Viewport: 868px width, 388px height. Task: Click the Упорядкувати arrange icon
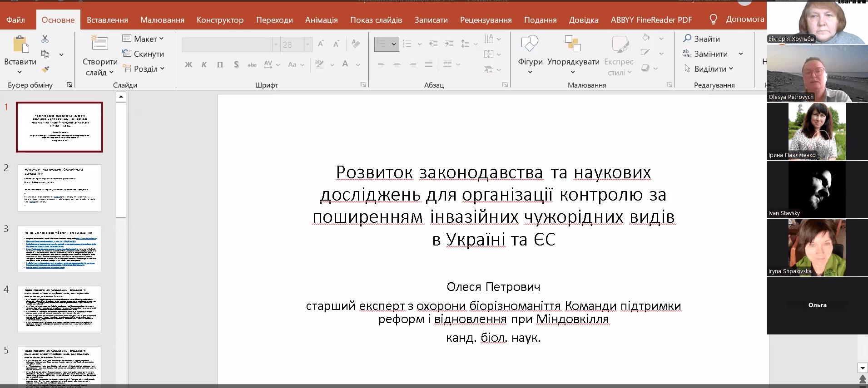point(573,44)
